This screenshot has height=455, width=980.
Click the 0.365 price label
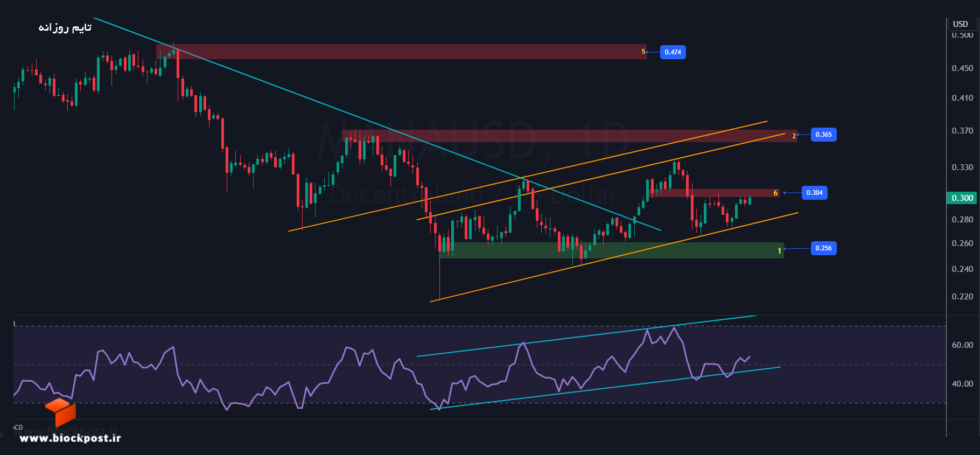click(823, 135)
